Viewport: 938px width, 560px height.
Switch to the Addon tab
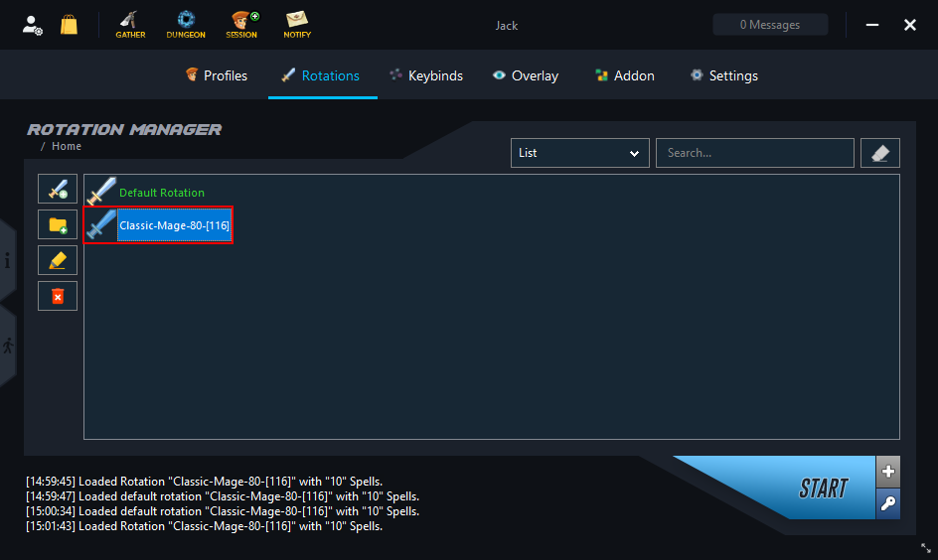(x=625, y=75)
